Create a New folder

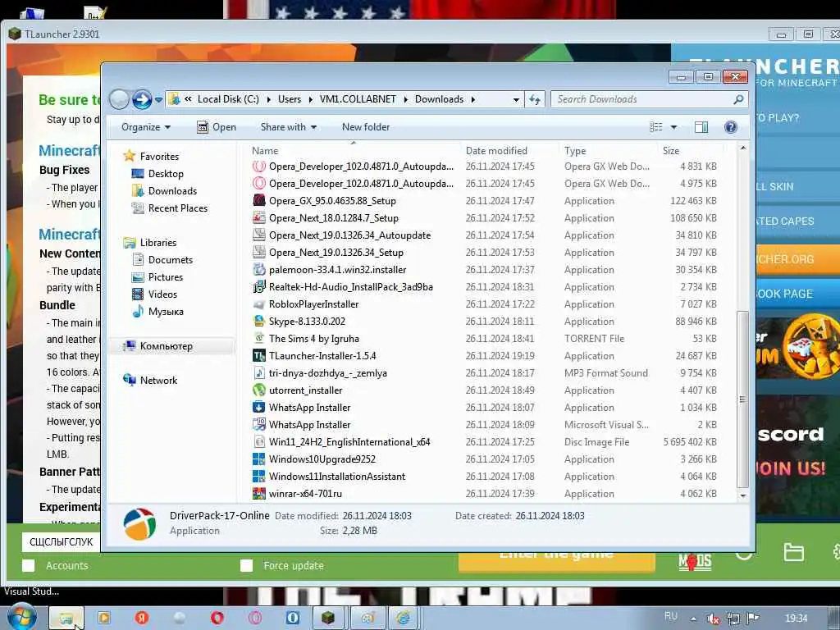coord(366,127)
